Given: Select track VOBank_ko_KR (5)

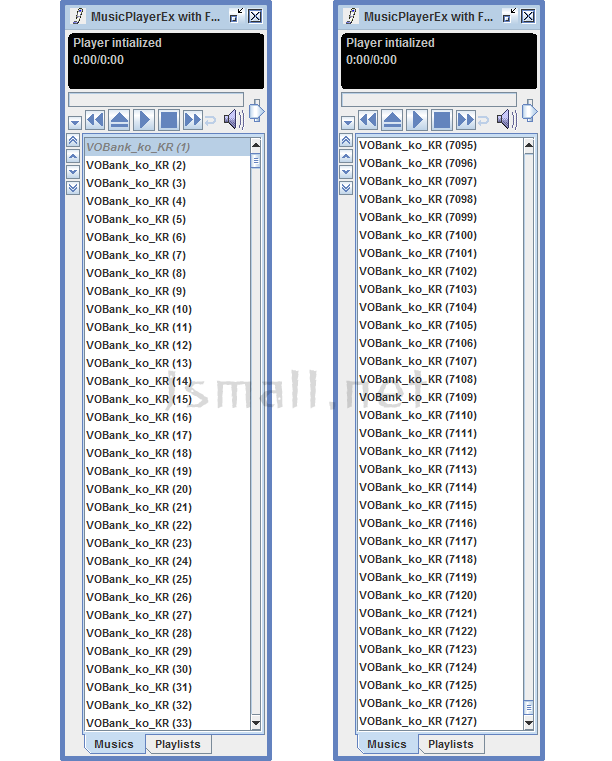Looking at the screenshot, I should (167, 219).
